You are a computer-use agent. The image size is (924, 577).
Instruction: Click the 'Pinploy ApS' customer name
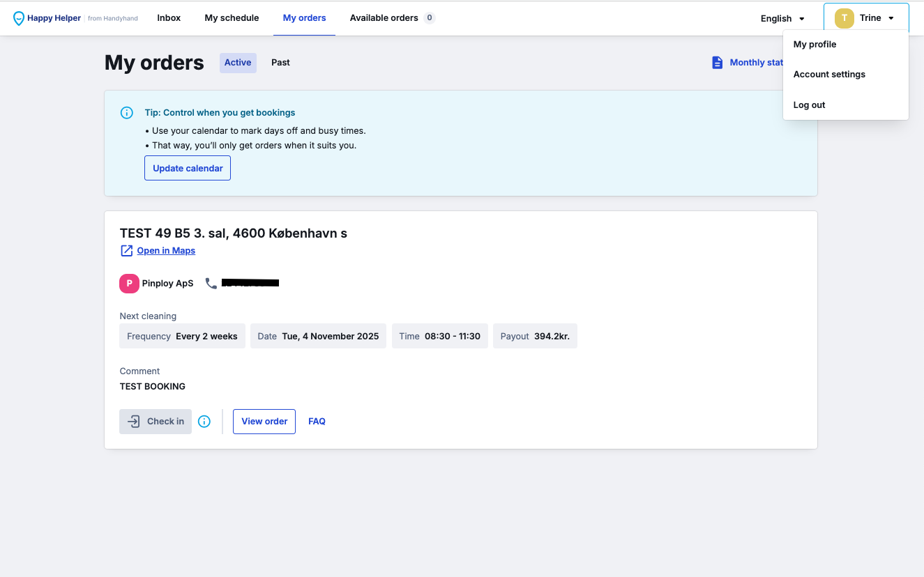(167, 284)
